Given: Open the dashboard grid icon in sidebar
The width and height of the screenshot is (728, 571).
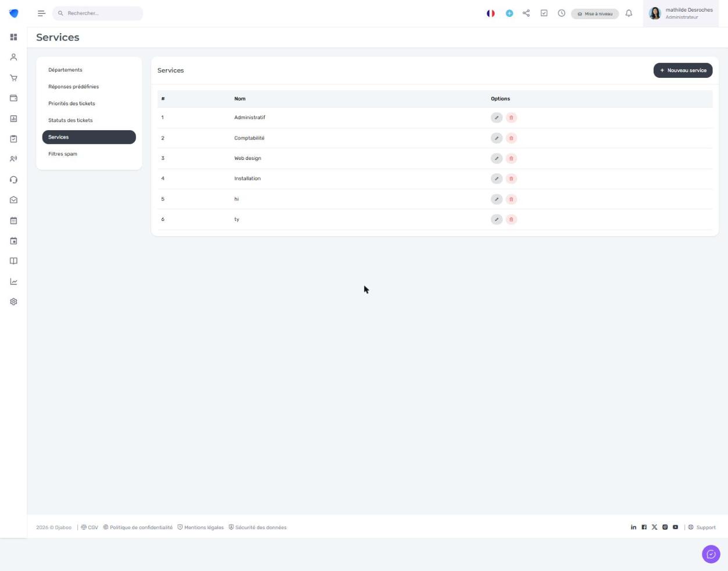Looking at the screenshot, I should (13, 37).
